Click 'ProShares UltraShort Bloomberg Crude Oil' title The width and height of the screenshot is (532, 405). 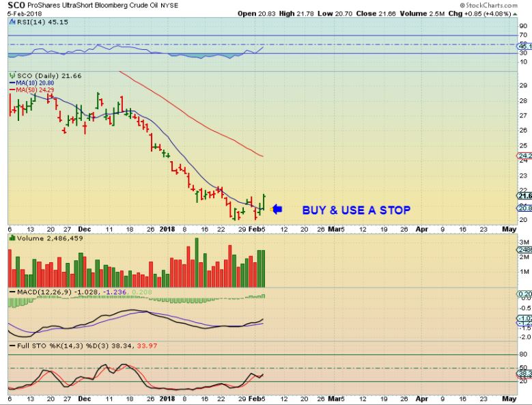[94, 5]
